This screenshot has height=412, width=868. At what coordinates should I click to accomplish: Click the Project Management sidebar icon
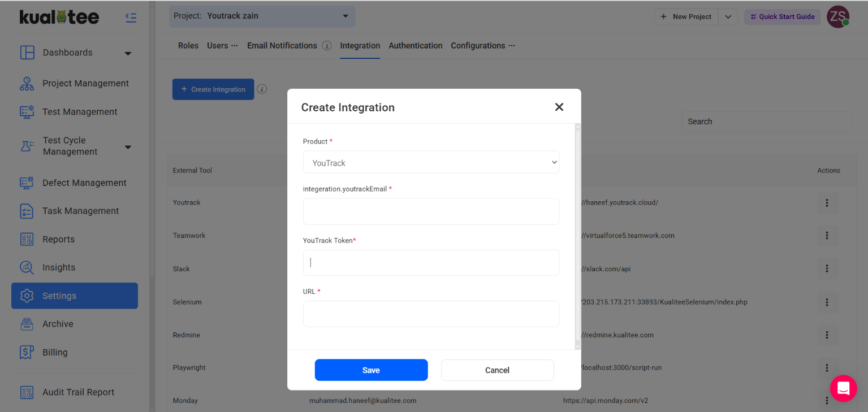[27, 84]
